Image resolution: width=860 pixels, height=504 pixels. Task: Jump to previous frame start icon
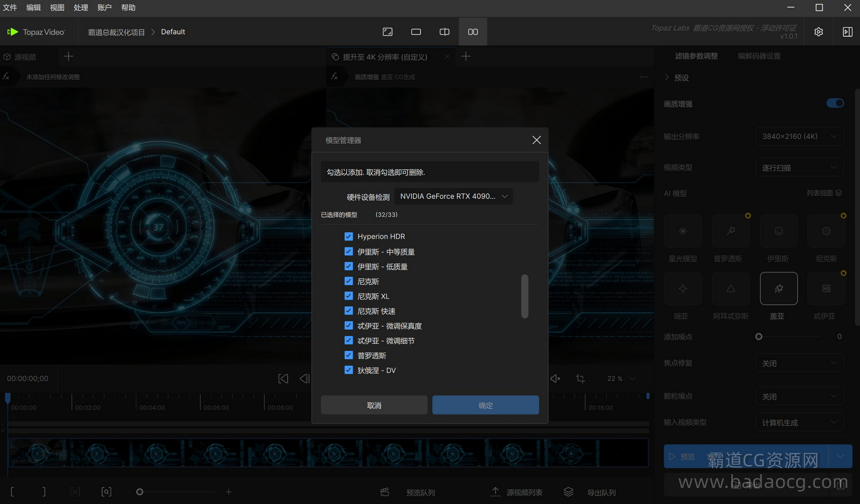(x=283, y=379)
